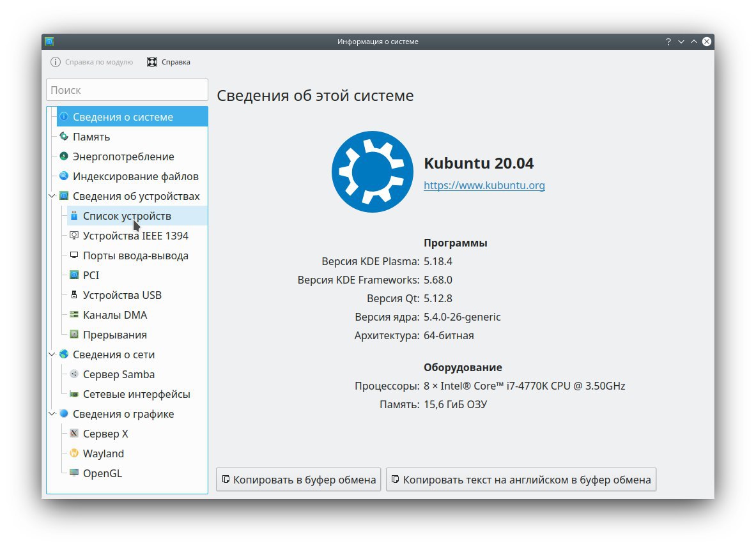The image size is (756, 548).
Task: Click the Каналы DMA icon
Action: [73, 315]
